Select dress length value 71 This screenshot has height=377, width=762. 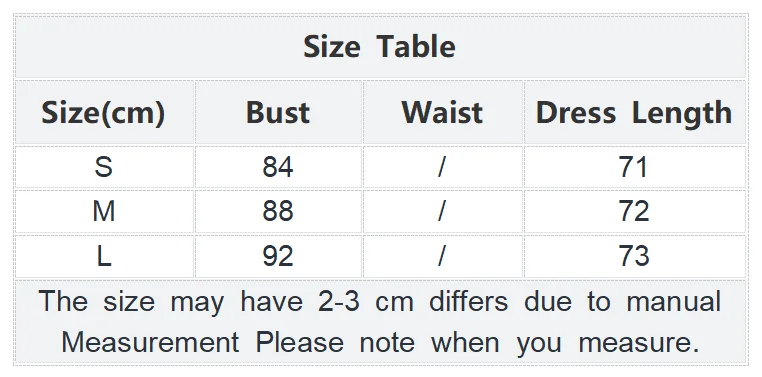pos(635,167)
